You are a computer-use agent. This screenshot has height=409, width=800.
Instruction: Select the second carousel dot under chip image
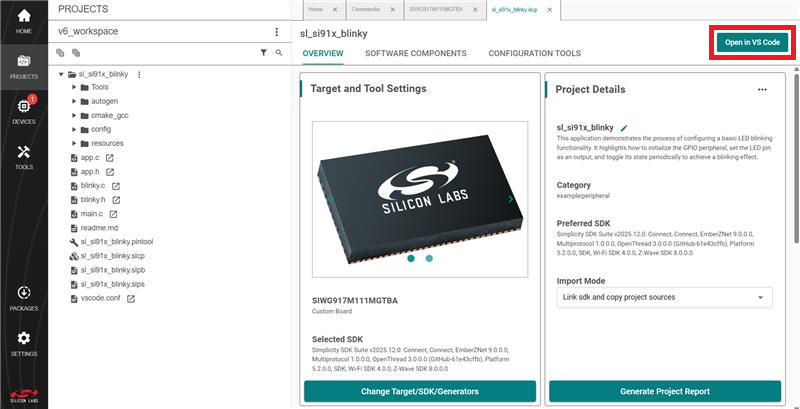point(429,259)
